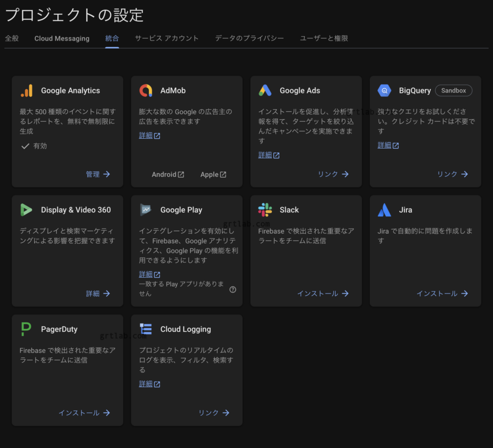Open the Android link on the AdMob card

click(x=168, y=174)
